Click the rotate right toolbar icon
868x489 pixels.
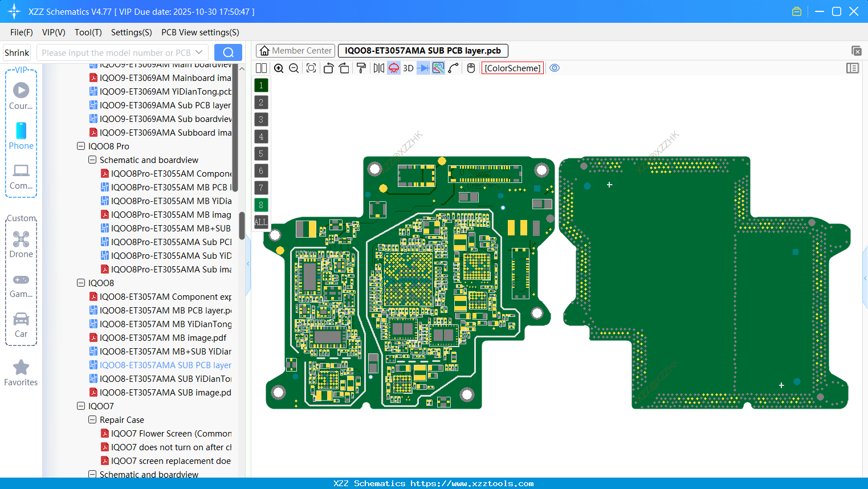click(x=344, y=68)
